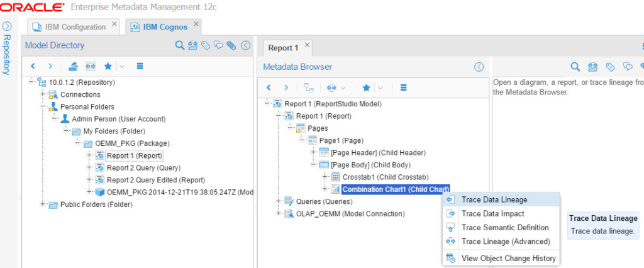Click the labels tag icon in right details panel
Screen dimensions: 644x268
pyautogui.click(x=611, y=67)
